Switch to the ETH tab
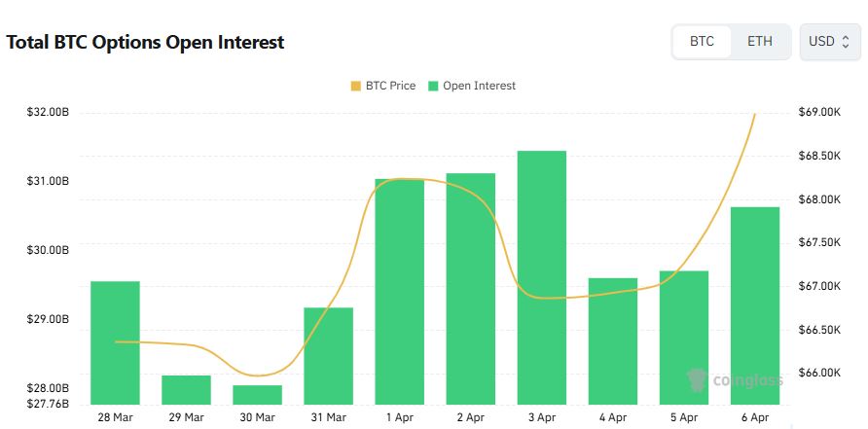 coord(760,42)
